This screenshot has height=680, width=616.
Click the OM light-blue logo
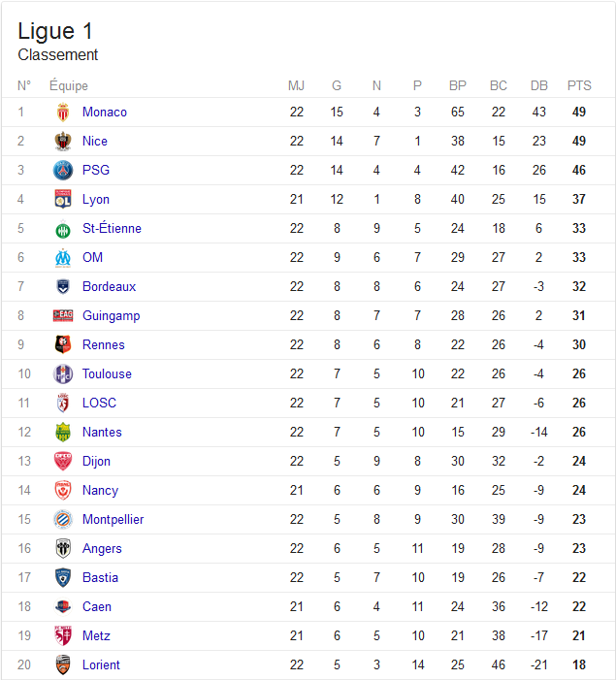tap(63, 258)
